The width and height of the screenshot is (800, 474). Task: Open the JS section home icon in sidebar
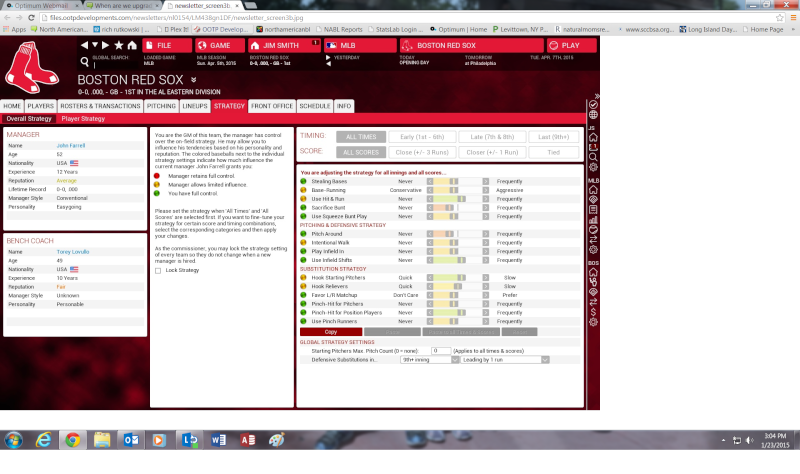coord(593,137)
